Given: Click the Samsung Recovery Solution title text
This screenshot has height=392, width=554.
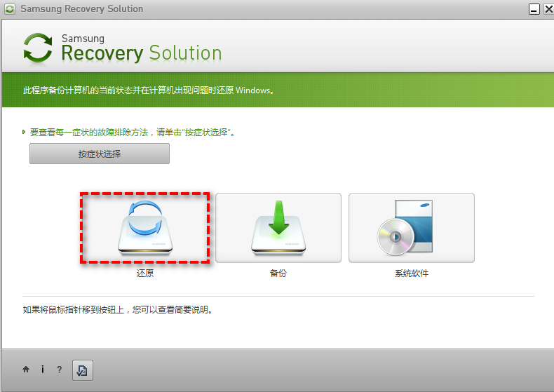Looking at the screenshot, I should pos(81,9).
